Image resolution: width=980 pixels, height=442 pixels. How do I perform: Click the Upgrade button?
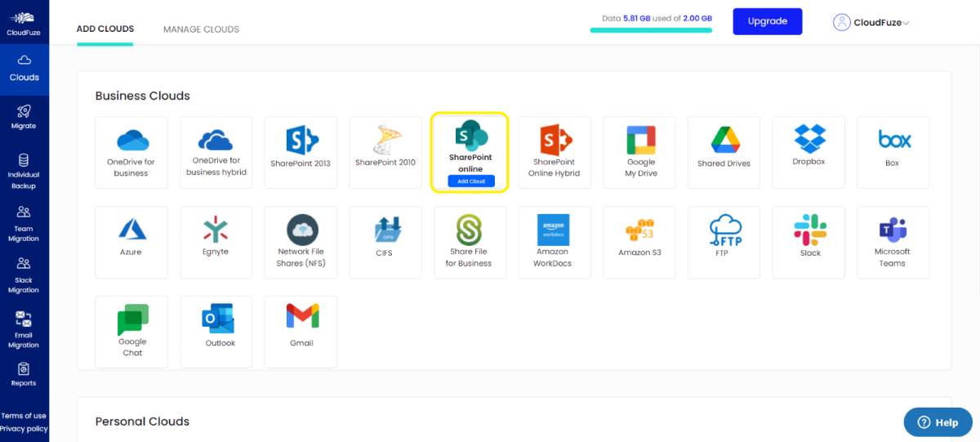[x=768, y=21]
